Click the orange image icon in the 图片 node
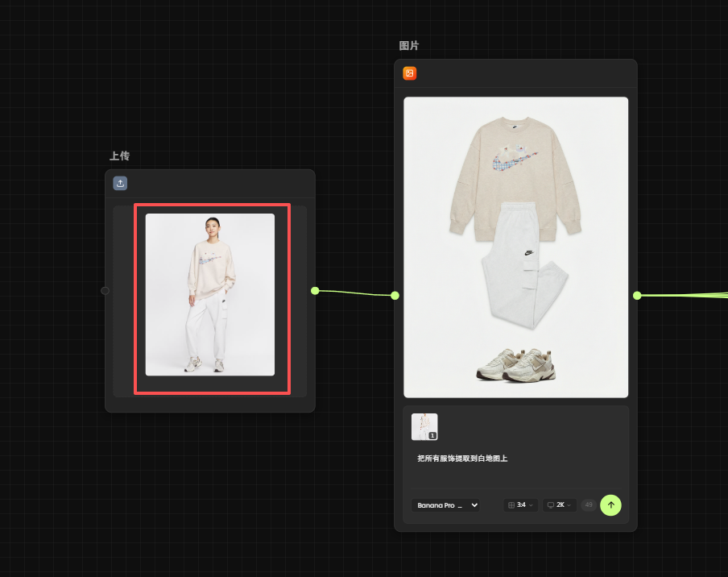Image resolution: width=728 pixels, height=577 pixels. pos(409,73)
